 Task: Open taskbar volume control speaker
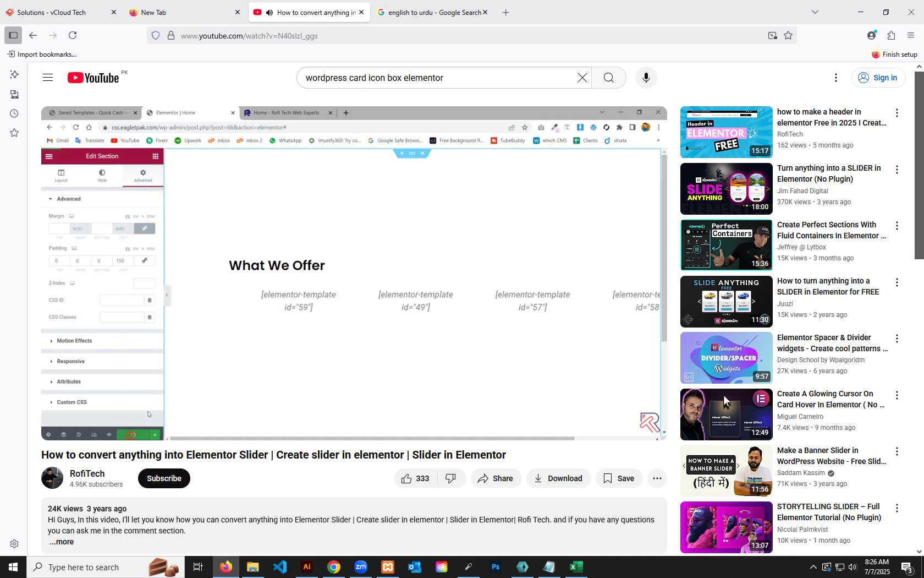853,567
